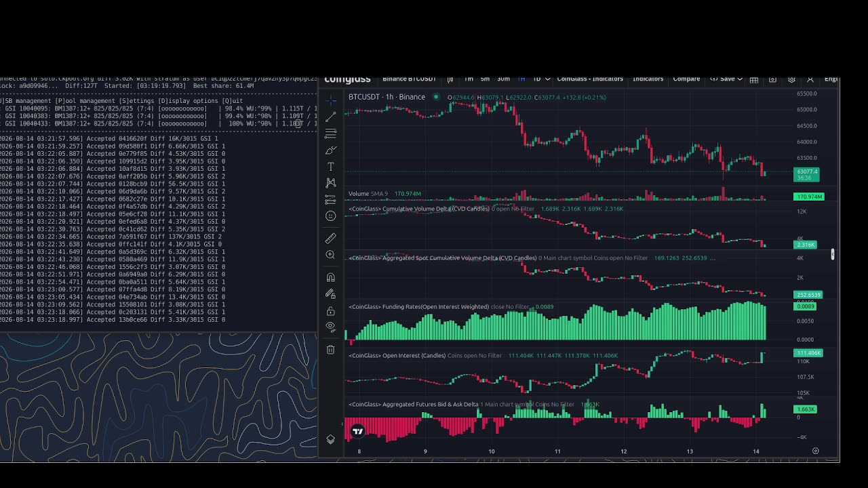Open the Indicators button
The image size is (868, 488).
648,79
